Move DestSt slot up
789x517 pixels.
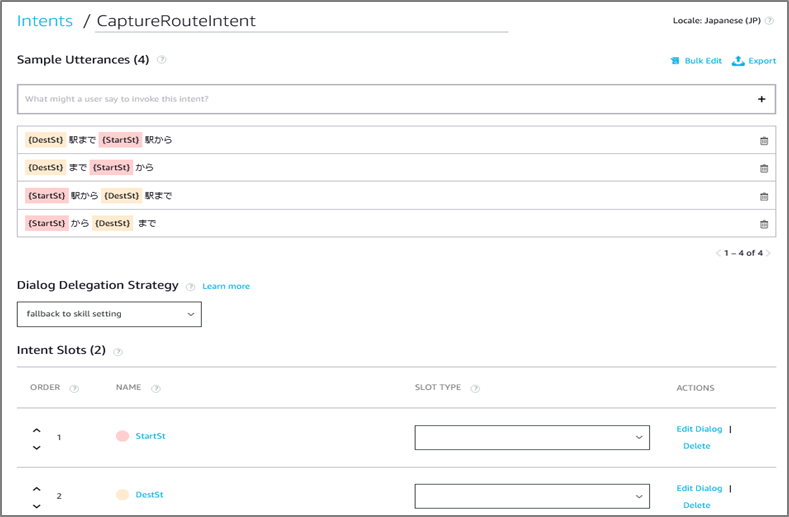tap(37, 489)
